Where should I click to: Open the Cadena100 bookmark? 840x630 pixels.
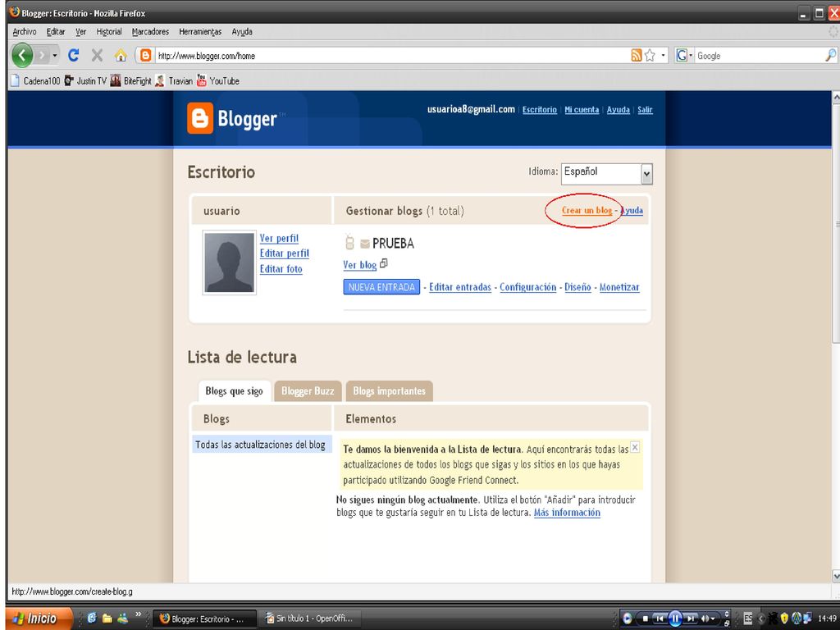point(35,81)
